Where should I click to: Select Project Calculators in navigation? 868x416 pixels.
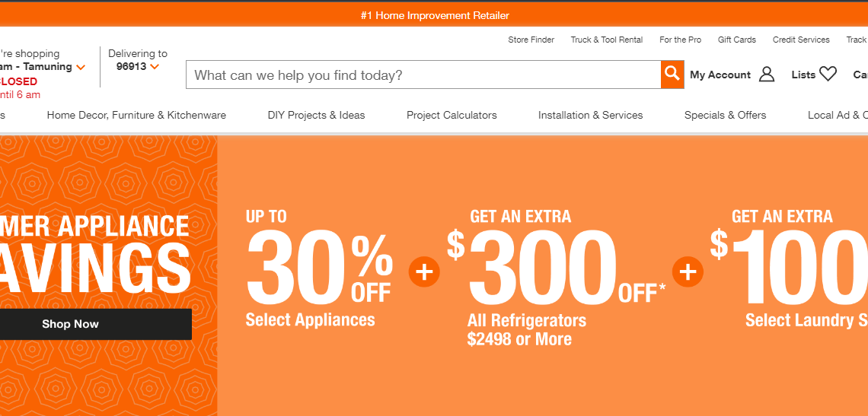pos(452,116)
